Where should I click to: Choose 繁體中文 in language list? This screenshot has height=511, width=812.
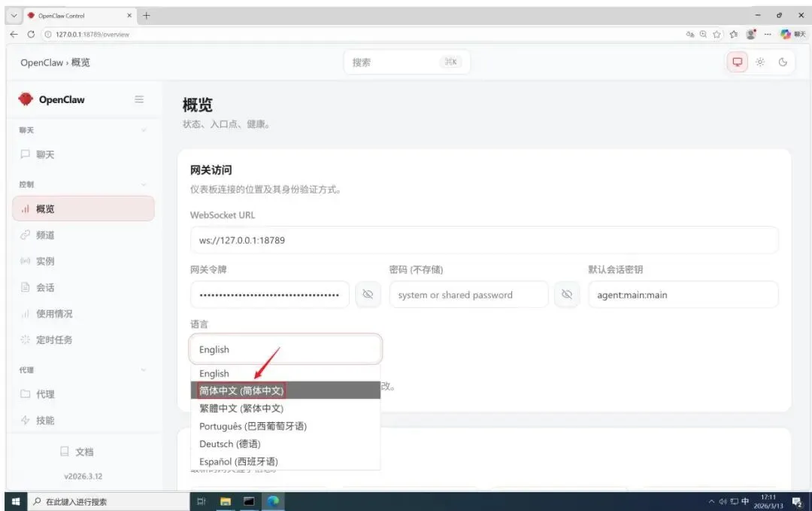[x=286, y=408]
